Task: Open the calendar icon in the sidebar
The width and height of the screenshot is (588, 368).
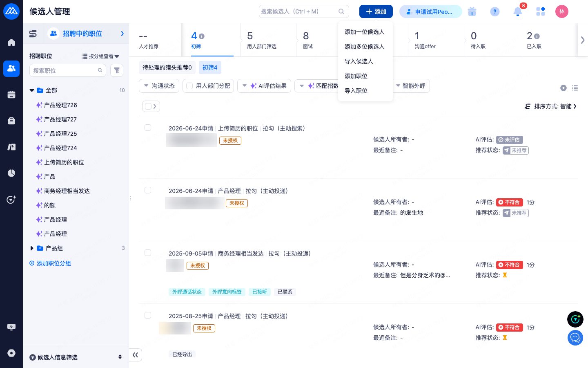Action: (11, 94)
